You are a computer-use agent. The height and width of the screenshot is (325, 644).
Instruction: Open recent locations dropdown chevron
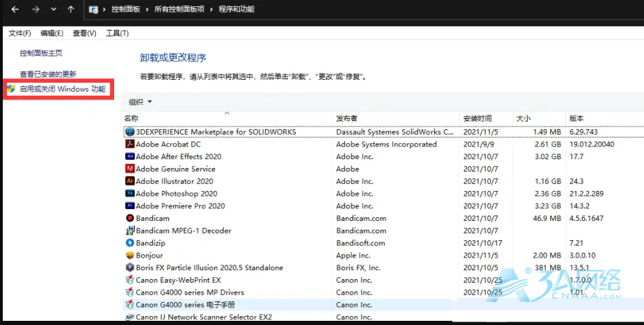[54, 9]
